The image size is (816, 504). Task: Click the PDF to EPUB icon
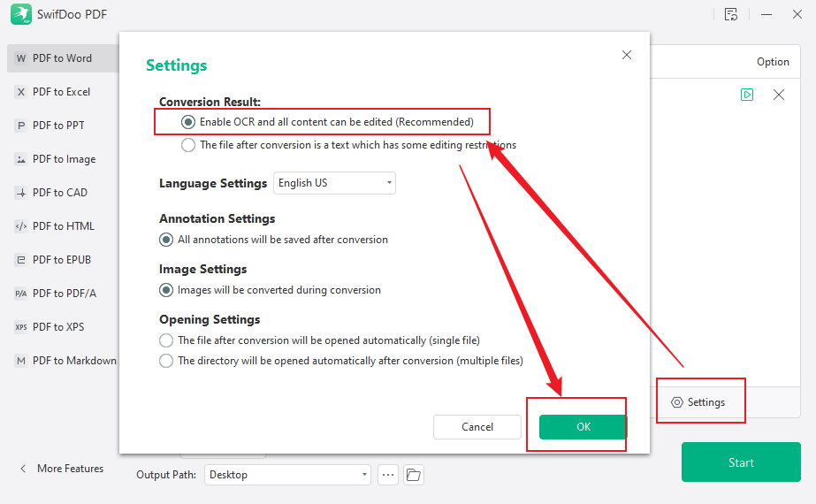[x=21, y=260]
